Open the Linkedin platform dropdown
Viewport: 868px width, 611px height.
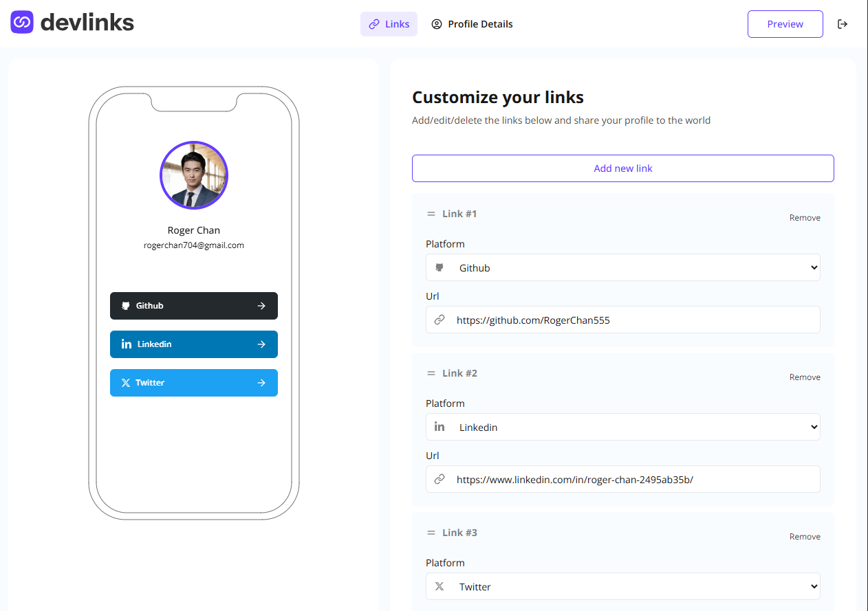[x=623, y=427]
